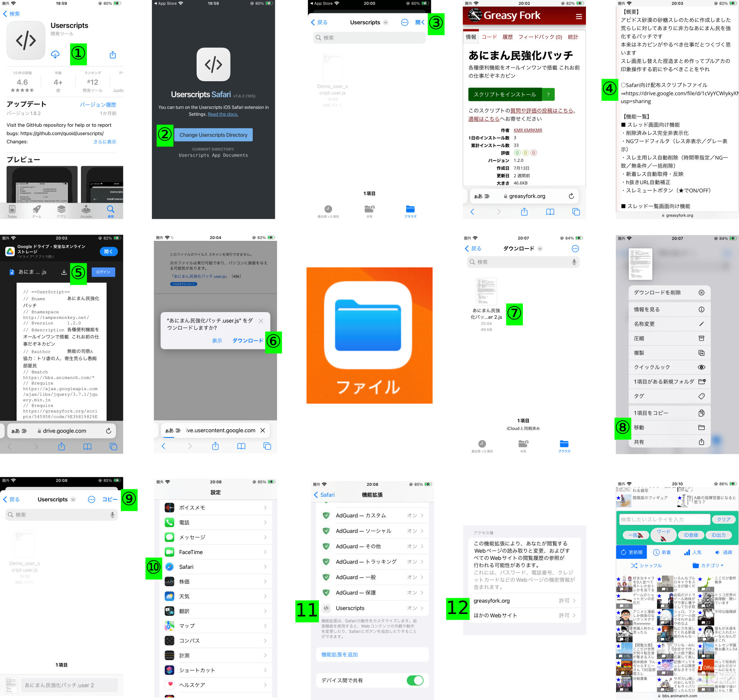Image resolution: width=739 pixels, height=700 pixels.
Task: Tap the share icon beside Userscripts app
Action: click(113, 55)
